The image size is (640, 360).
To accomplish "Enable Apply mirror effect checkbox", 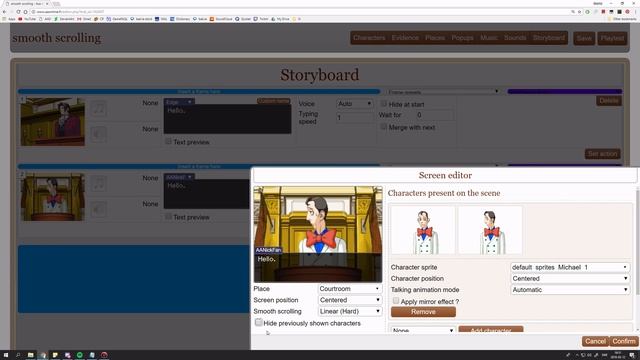I will tap(396, 301).
